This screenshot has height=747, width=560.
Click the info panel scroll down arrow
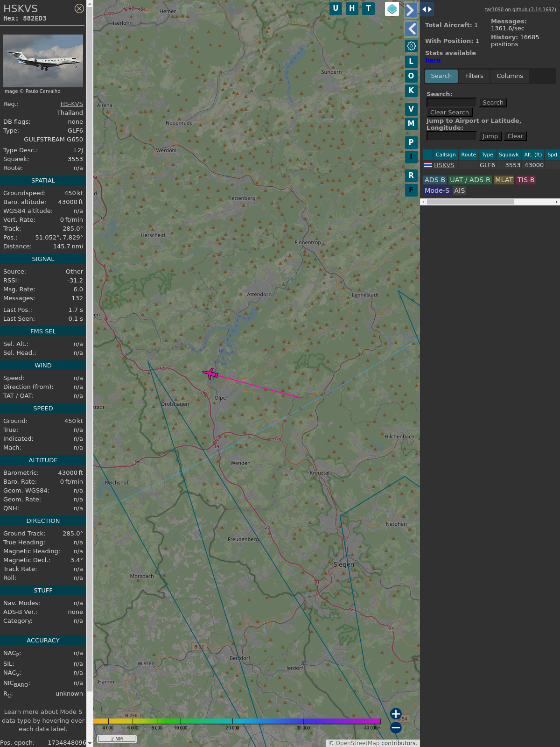coord(90,743)
